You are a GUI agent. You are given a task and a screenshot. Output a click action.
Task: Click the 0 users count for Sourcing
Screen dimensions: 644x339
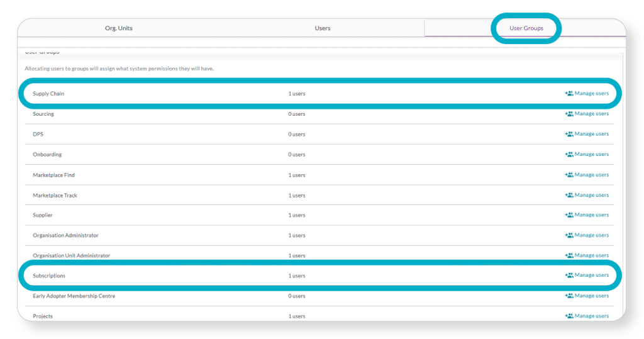pyautogui.click(x=297, y=114)
